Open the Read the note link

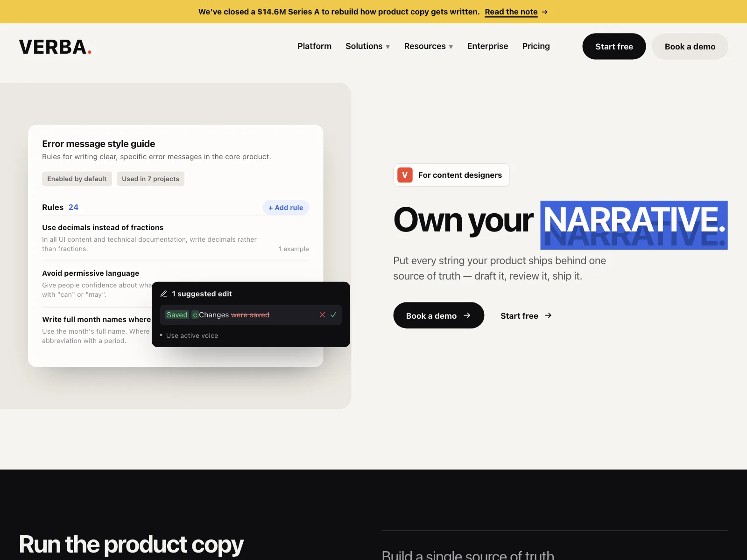[511, 12]
